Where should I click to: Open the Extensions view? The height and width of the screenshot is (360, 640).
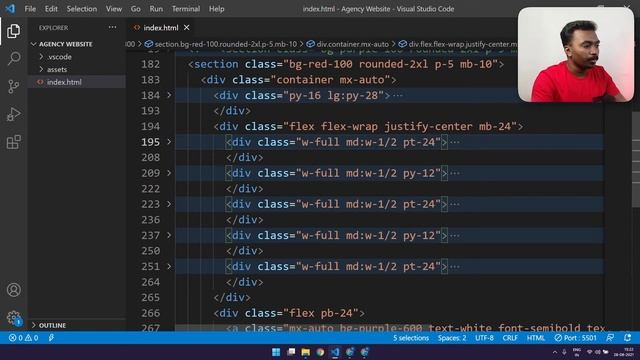point(13,142)
